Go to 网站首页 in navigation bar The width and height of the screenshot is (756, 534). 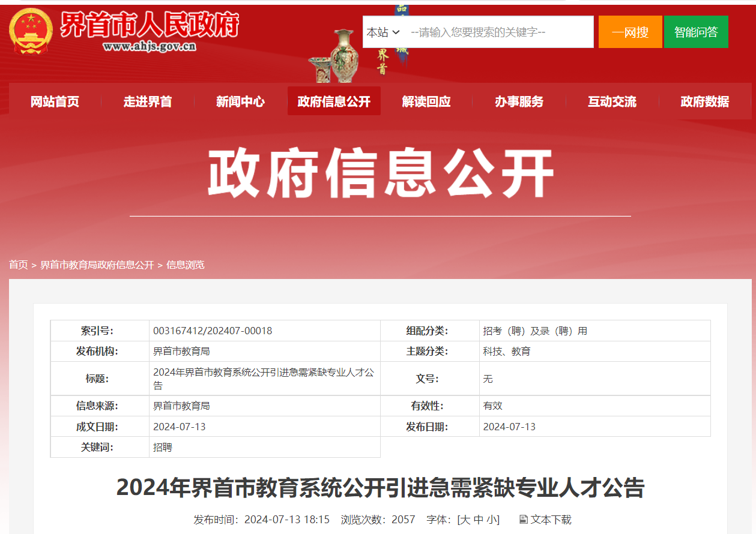click(55, 101)
